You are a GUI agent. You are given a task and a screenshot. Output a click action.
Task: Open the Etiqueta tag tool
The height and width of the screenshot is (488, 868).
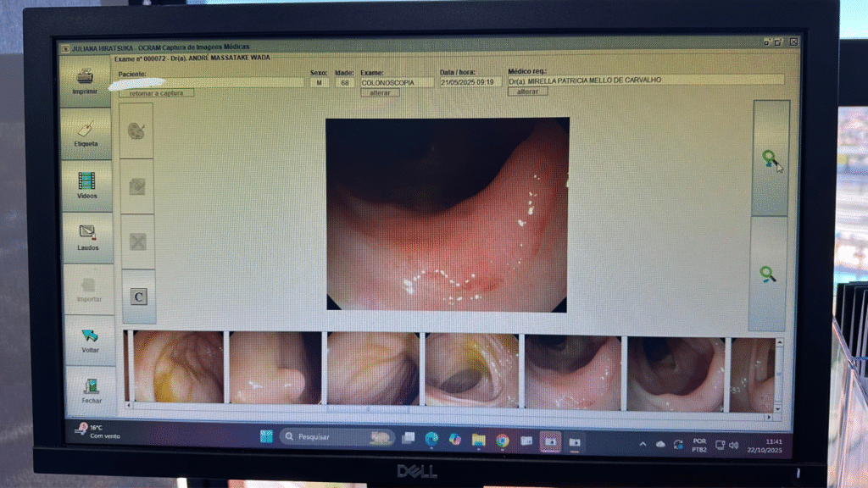(86, 131)
